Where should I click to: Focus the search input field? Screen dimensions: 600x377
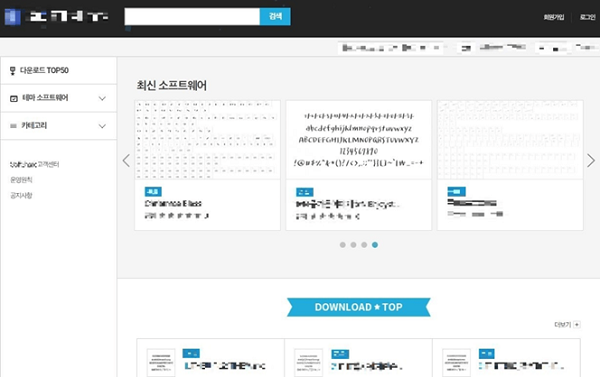(x=192, y=16)
